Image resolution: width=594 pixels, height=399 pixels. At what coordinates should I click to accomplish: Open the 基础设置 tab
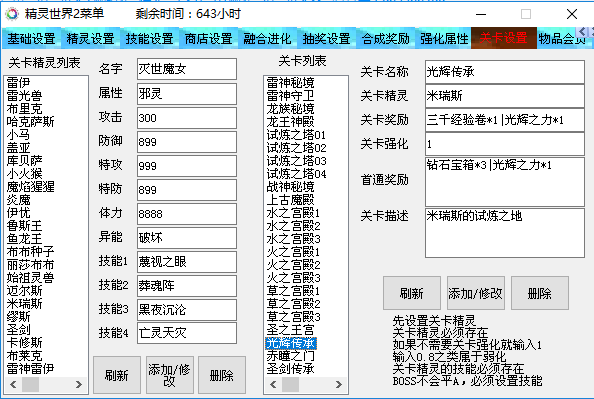[x=31, y=38]
